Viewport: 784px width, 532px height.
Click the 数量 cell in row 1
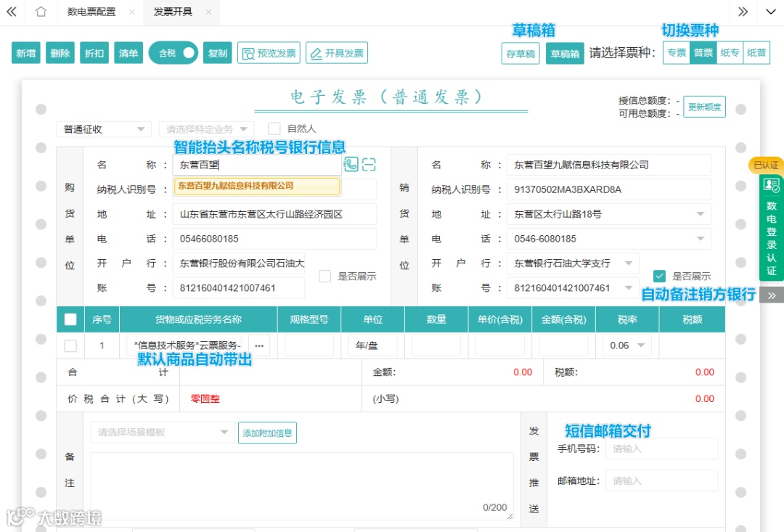(436, 345)
